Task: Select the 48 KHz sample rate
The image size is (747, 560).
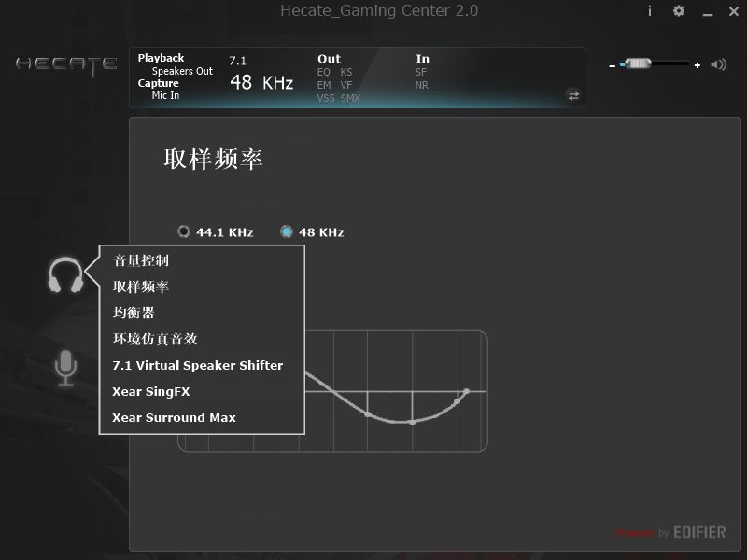Action: [x=287, y=231]
